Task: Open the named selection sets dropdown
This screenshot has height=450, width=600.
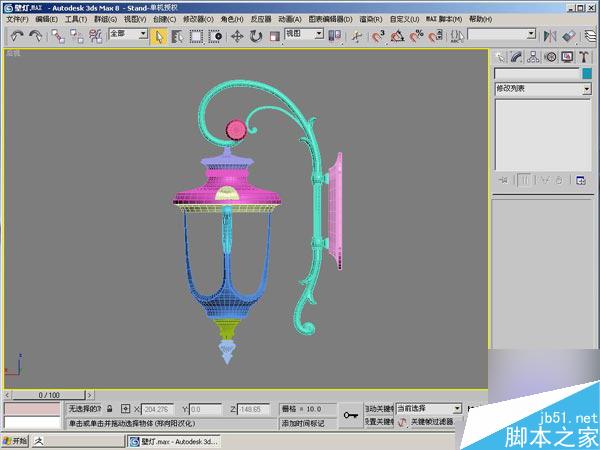Action: (x=502, y=34)
